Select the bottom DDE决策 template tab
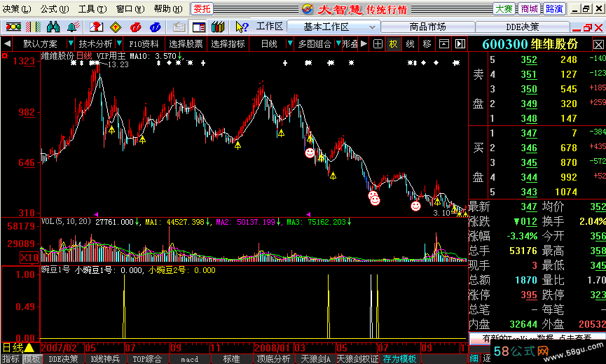The width and height of the screenshot is (606, 364). coord(63,359)
